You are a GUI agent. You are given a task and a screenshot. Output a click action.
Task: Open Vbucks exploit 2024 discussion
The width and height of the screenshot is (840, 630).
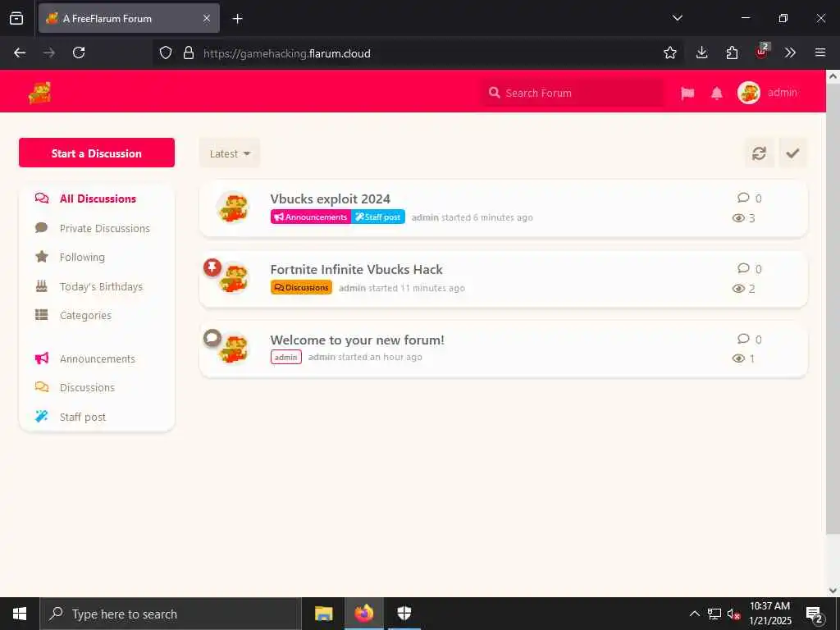(331, 199)
